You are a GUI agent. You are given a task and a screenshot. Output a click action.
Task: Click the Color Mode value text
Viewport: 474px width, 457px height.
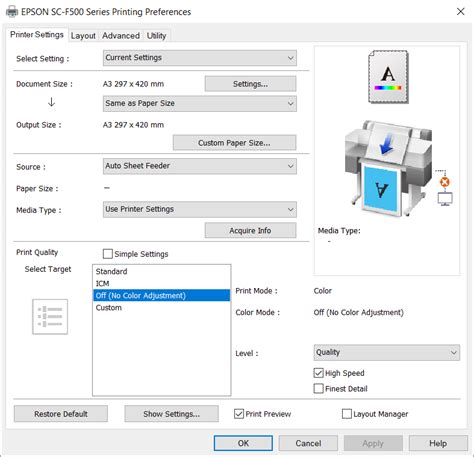pos(359,312)
